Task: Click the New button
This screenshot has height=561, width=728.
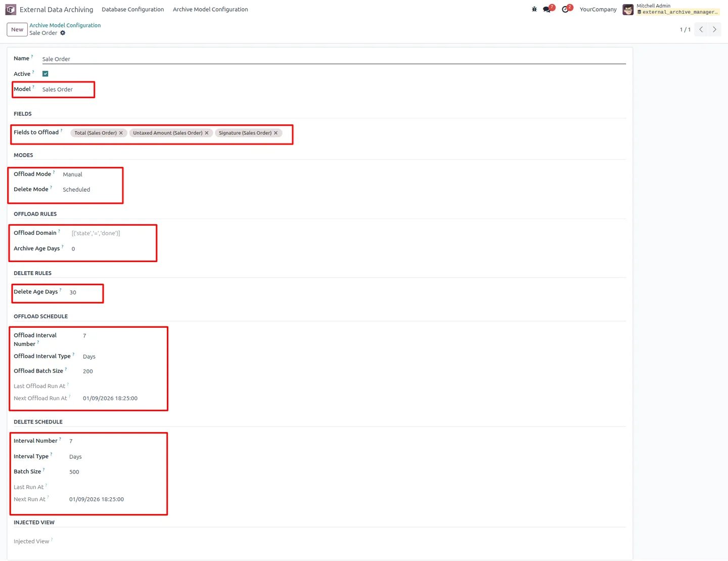Action: coord(17,29)
